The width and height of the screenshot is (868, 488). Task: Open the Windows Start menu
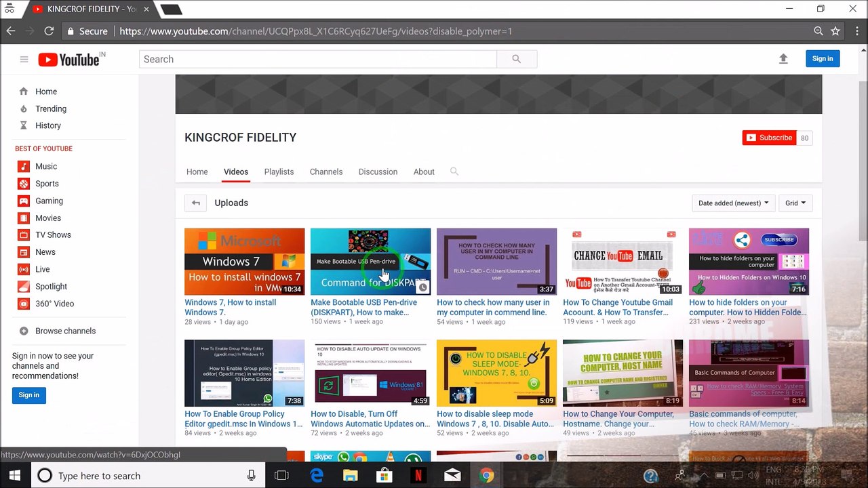click(x=14, y=476)
